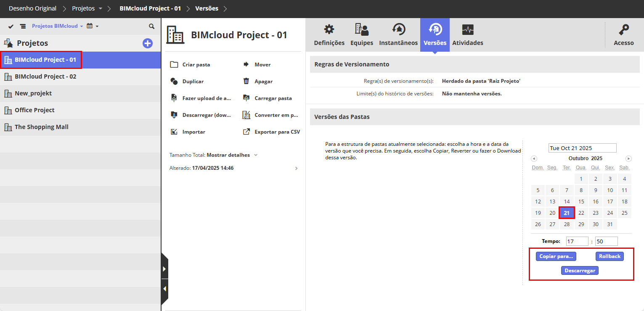The image size is (644, 311).
Task: Switch to the Instantâneos tab
Action: point(398,35)
